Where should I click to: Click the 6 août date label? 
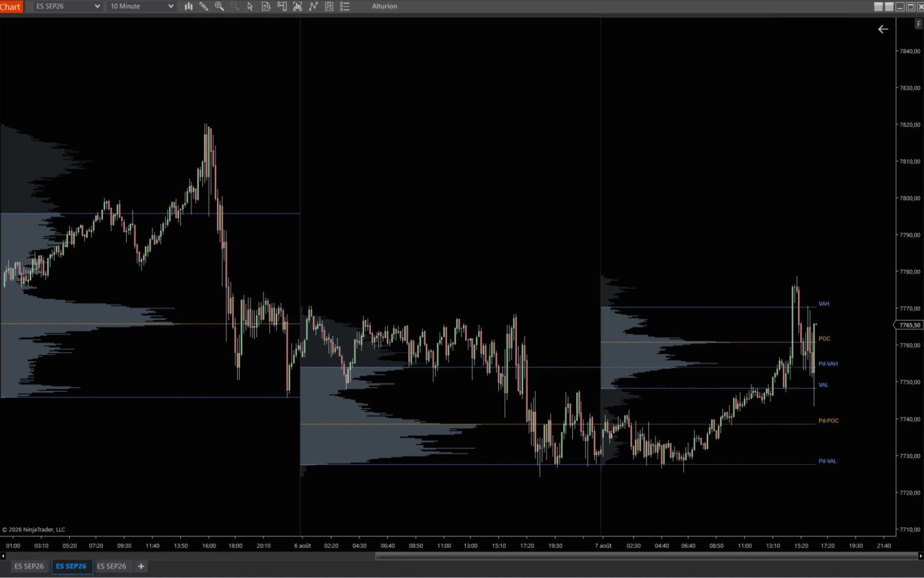tap(303, 546)
